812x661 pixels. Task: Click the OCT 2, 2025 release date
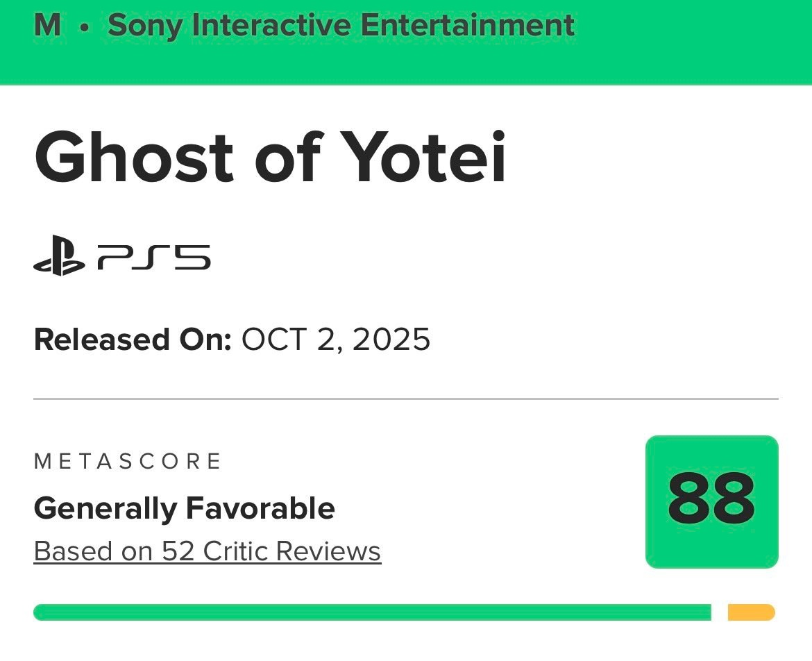tap(336, 340)
